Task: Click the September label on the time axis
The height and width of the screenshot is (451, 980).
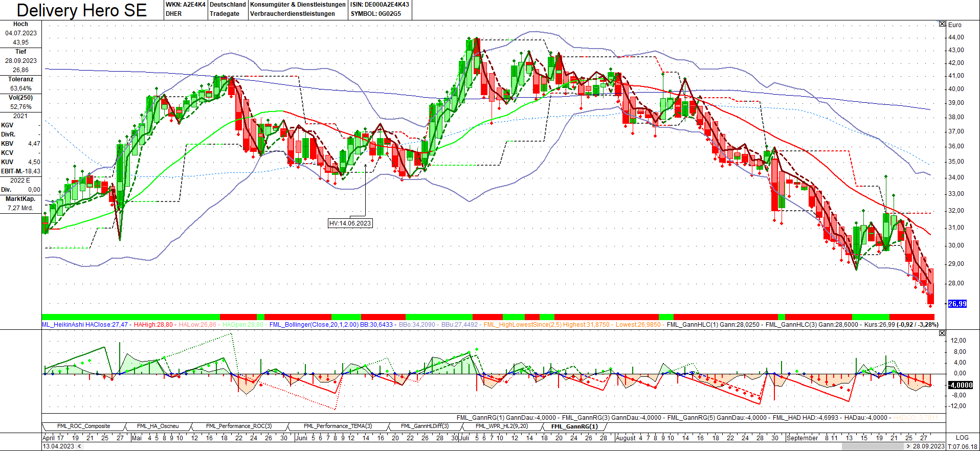Action: click(x=802, y=438)
